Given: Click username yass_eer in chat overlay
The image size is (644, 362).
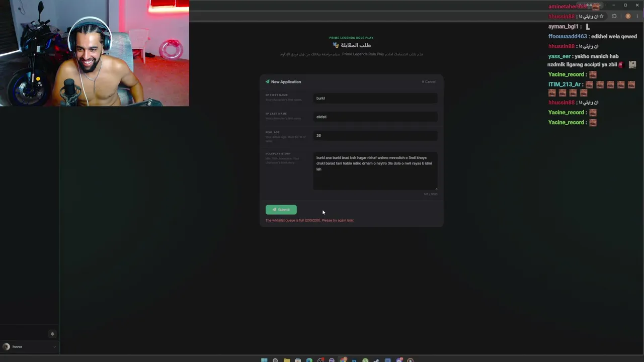Looking at the screenshot, I should coord(559,56).
